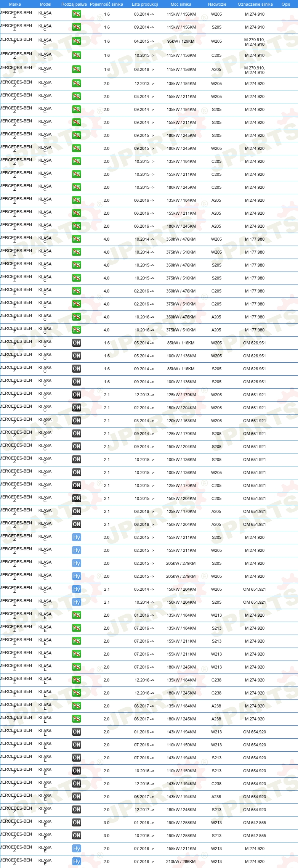Select the Hy hybrid icon in the 205kW / 279KM W205 row
The image size is (298, 868).
point(77,576)
